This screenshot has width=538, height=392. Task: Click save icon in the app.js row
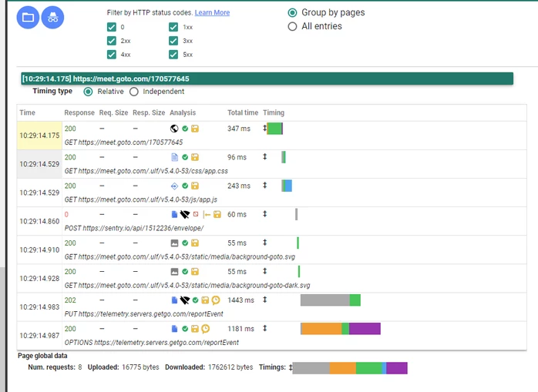click(x=195, y=186)
